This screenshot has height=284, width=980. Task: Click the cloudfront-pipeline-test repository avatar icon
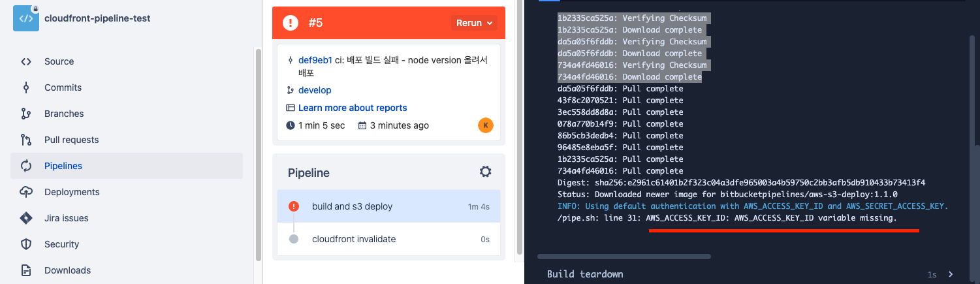click(26, 18)
